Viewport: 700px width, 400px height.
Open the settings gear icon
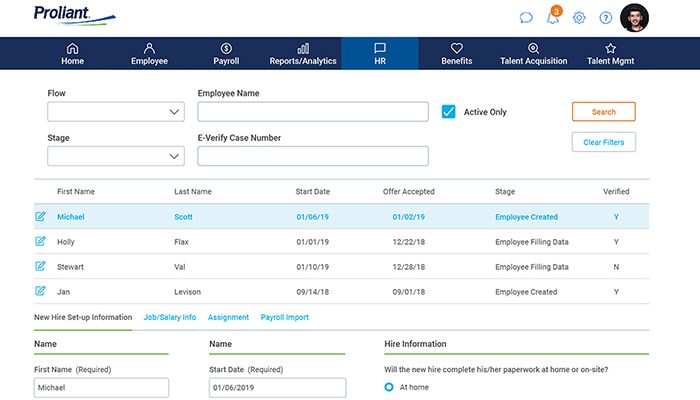(x=579, y=17)
